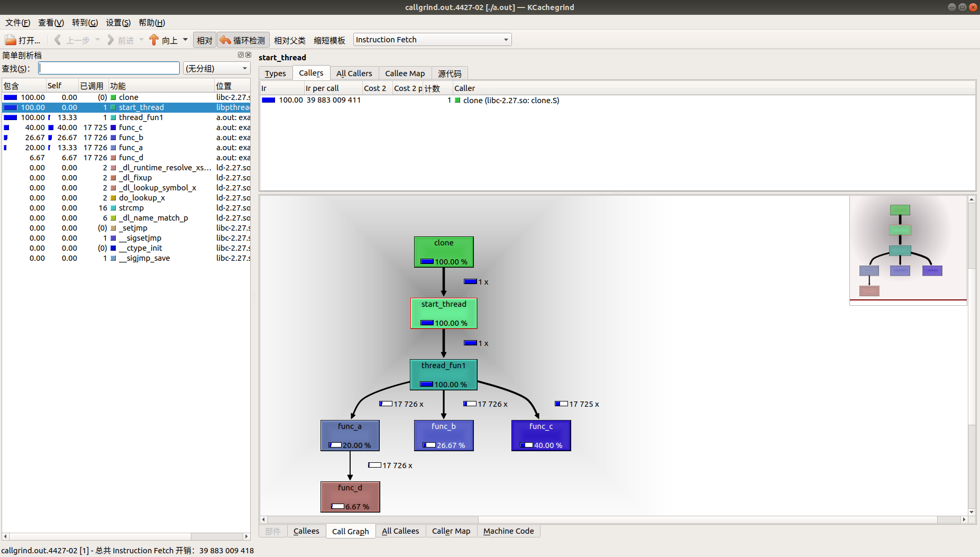
Task: Float the profile dock panel icon
Action: [x=241, y=55]
